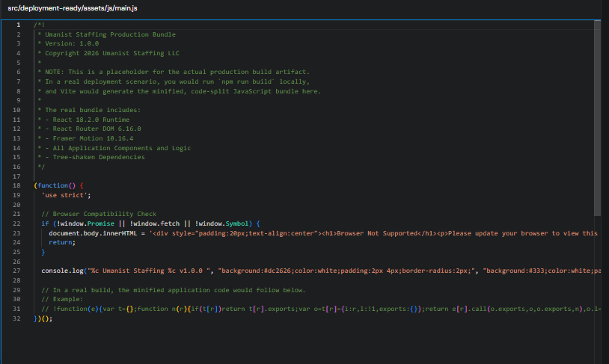609x364 pixels.
Task: Click line number 27 in gutter
Action: [16, 271]
